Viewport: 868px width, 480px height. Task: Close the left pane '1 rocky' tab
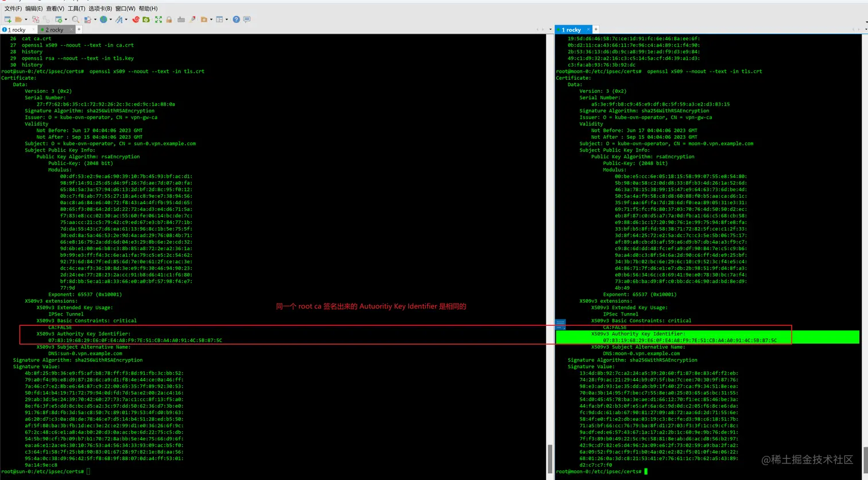pyautogui.click(x=34, y=29)
